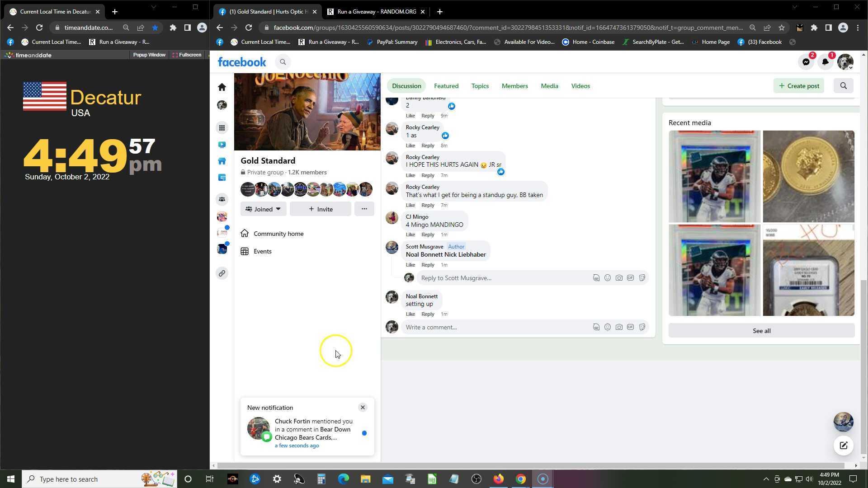Toggle bookmark star on timeanddate tab
The width and height of the screenshot is (868, 488).
click(155, 28)
